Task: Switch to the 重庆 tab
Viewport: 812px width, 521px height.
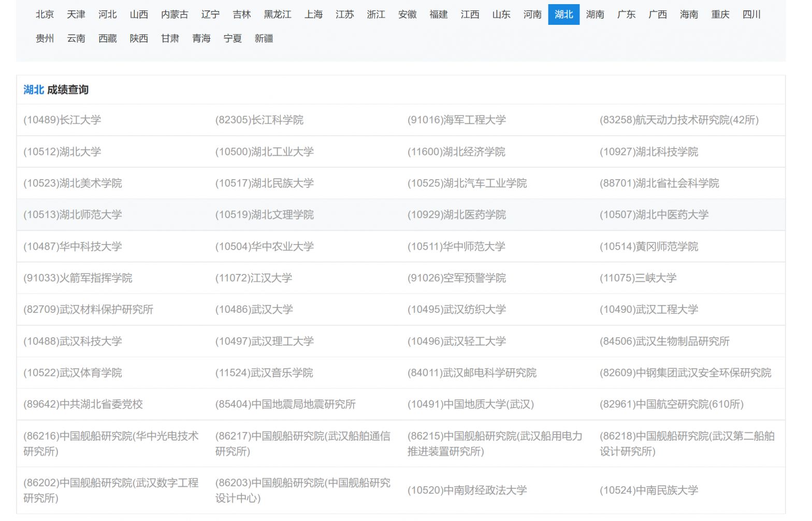Action: (720, 15)
